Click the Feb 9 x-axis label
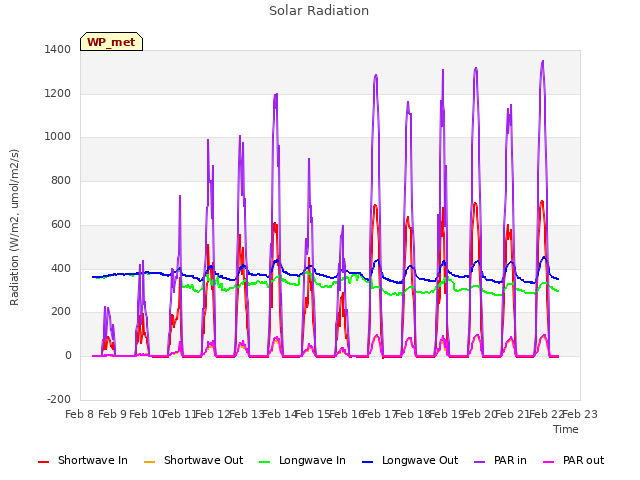 [113, 414]
